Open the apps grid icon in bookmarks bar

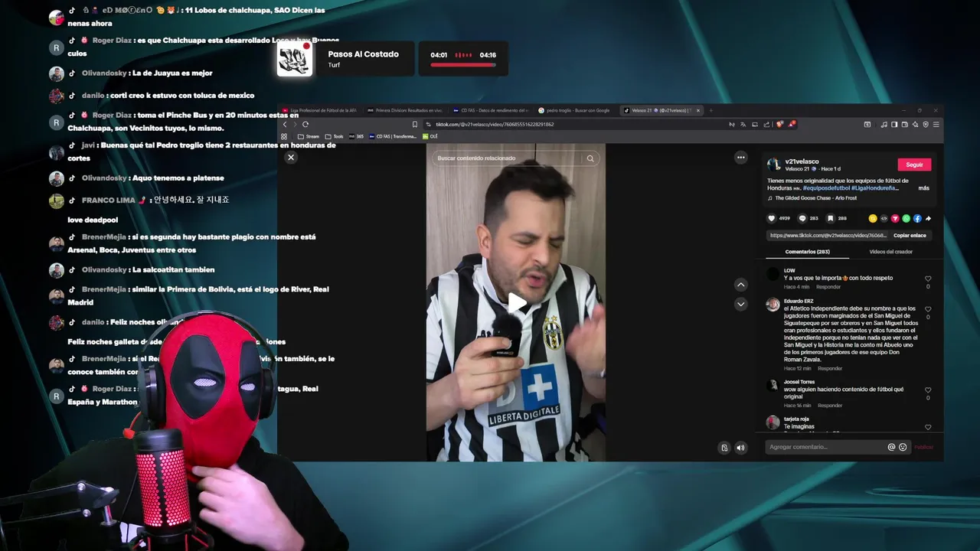coord(284,136)
